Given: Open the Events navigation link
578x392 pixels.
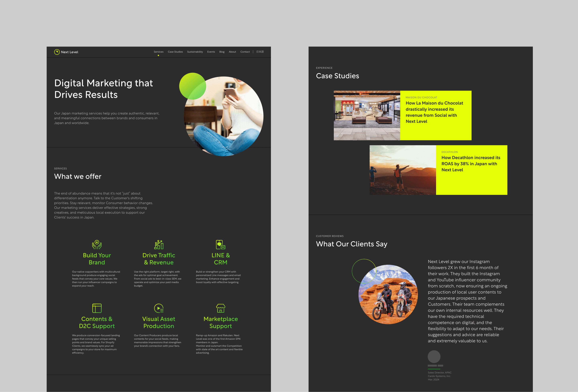Looking at the screenshot, I should point(211,52).
